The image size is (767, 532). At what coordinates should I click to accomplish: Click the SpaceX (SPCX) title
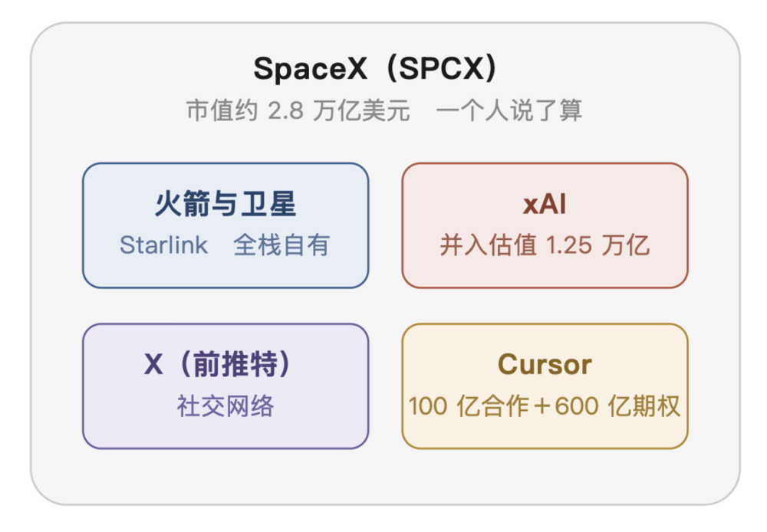375,68
